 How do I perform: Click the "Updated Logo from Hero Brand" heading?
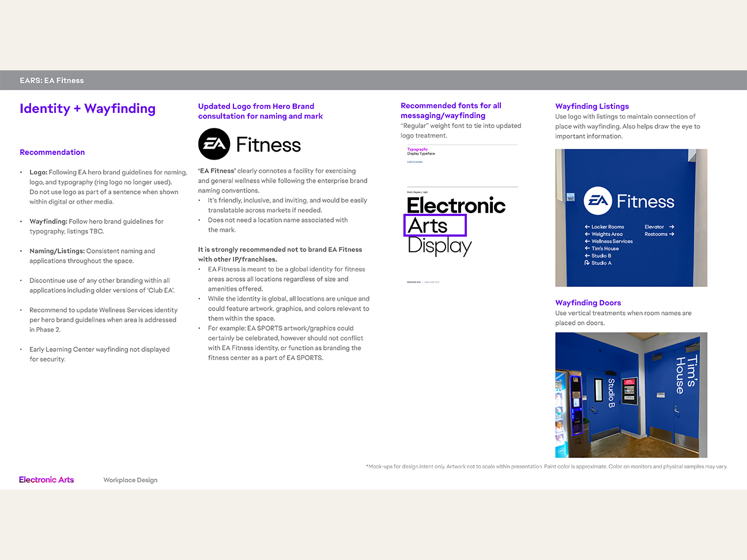tap(261, 111)
